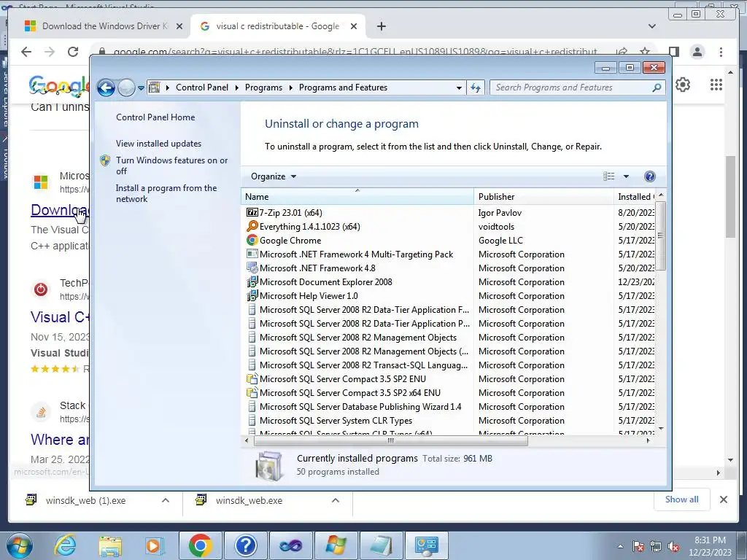
Task: Open the Chrome profile avatar
Action: 697,52
